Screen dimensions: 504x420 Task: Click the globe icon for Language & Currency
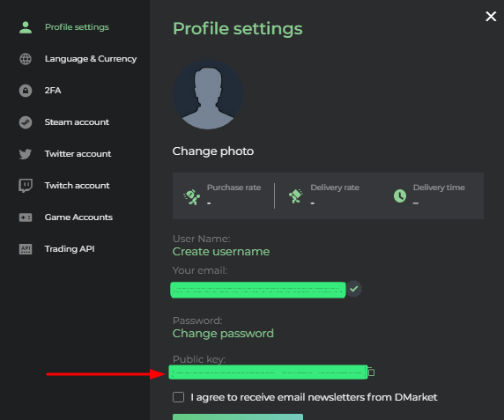point(26,59)
